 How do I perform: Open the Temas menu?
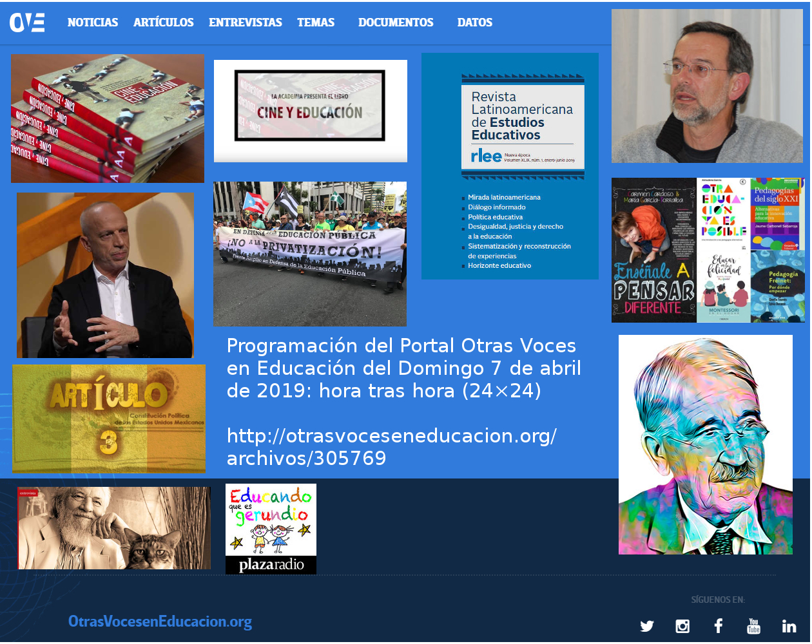coord(316,23)
